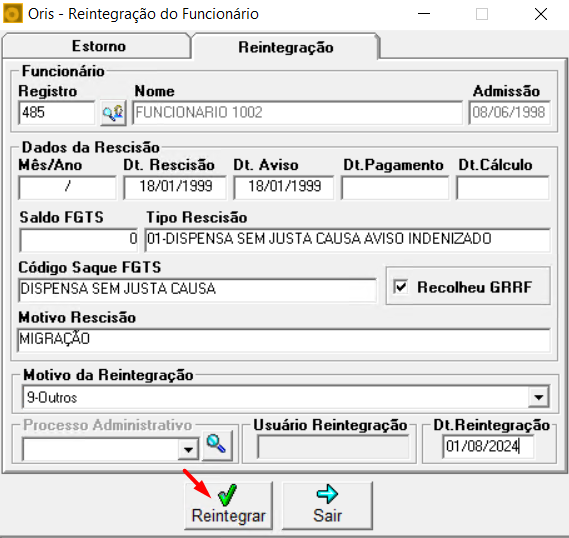The image size is (569, 538).
Task: Select the Reintegração tab
Action: pyautogui.click(x=286, y=47)
